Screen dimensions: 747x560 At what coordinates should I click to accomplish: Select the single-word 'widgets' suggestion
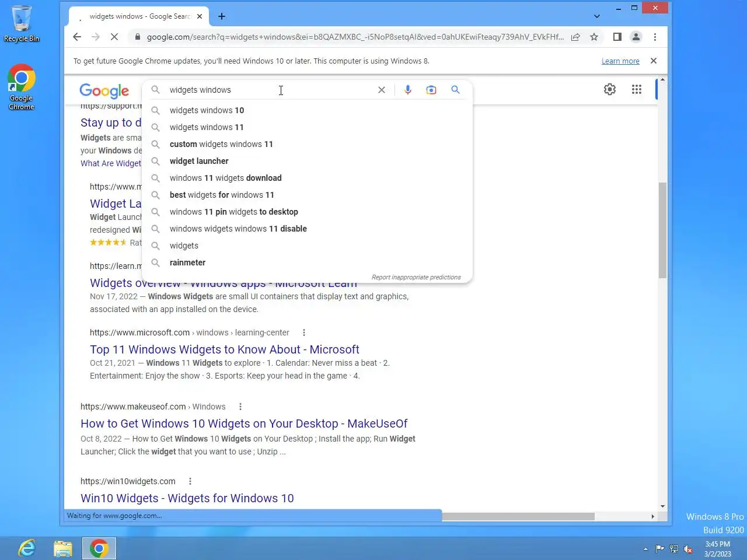307,246
